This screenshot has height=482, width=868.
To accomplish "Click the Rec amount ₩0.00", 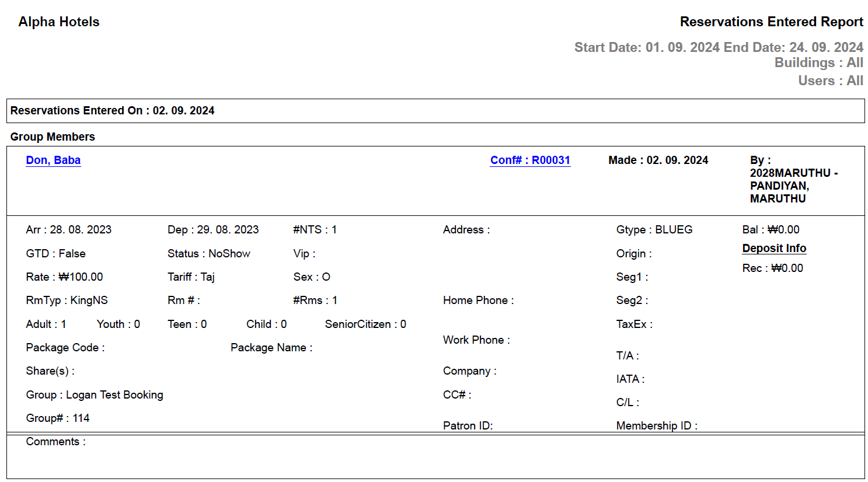I will point(772,268).
